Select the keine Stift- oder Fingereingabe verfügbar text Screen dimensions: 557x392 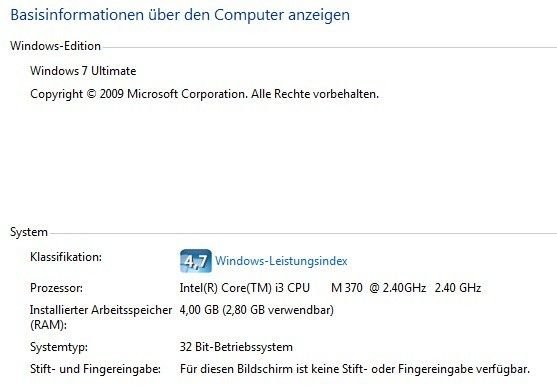coord(420,369)
